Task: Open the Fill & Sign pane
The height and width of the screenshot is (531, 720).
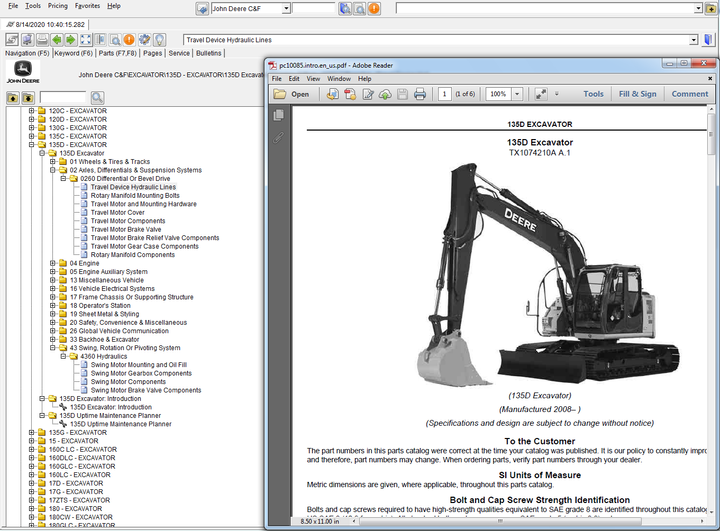Action: [637, 94]
